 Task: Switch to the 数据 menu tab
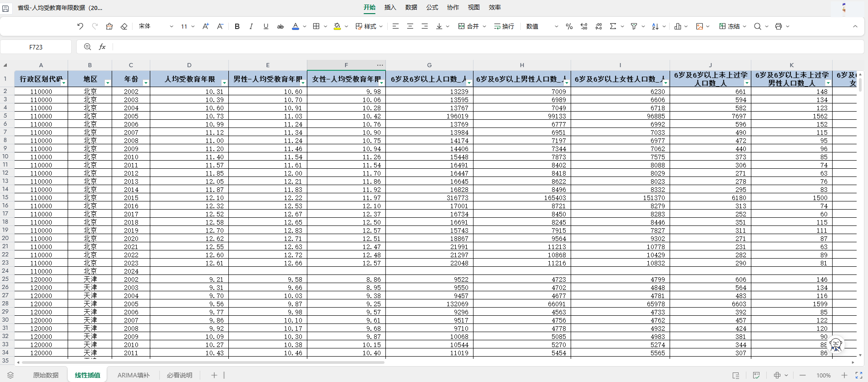coord(411,7)
